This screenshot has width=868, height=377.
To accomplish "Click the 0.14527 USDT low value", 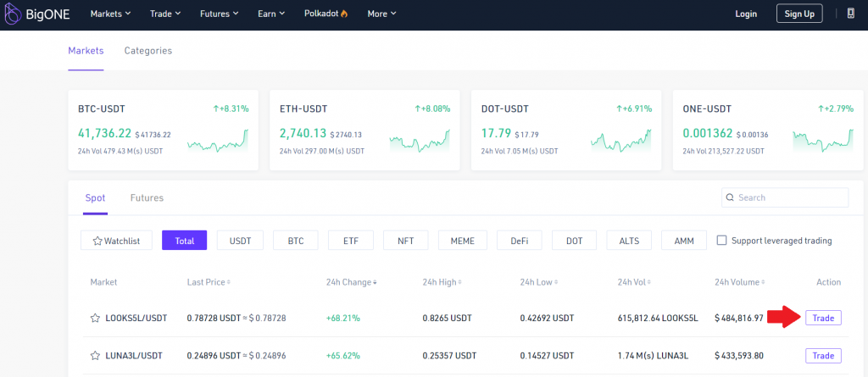I will pos(547,356).
